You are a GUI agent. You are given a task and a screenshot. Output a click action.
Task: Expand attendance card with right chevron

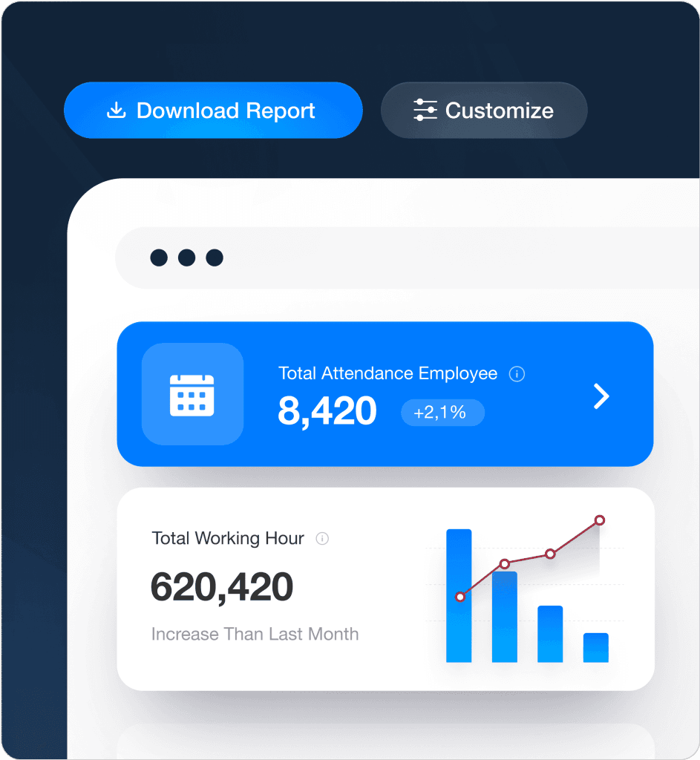601,396
